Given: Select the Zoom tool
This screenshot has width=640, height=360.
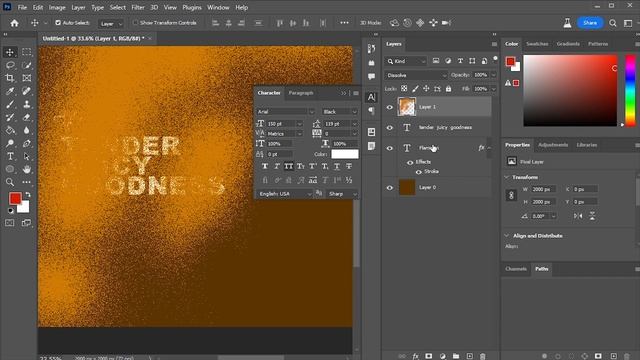Looking at the screenshot, I should 10,182.
